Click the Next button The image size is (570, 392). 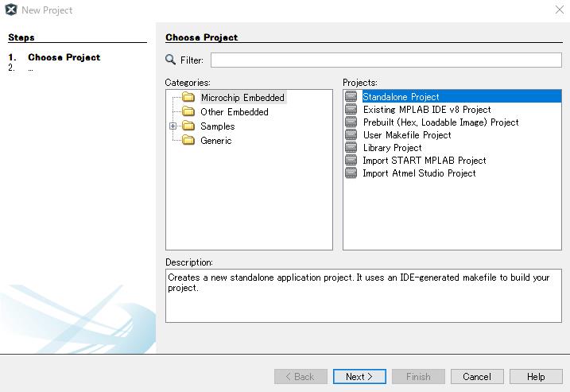[x=359, y=377]
